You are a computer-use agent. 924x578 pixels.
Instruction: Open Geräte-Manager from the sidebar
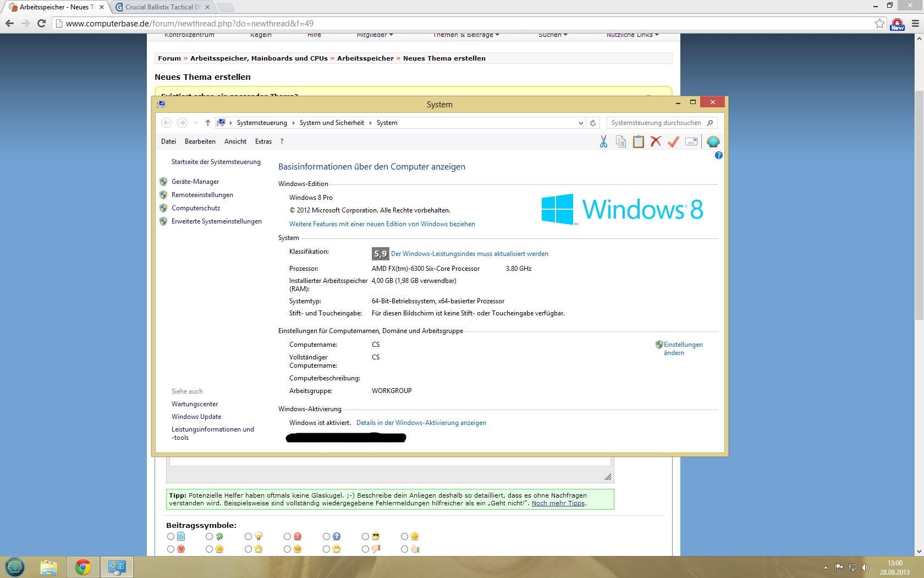click(x=195, y=182)
